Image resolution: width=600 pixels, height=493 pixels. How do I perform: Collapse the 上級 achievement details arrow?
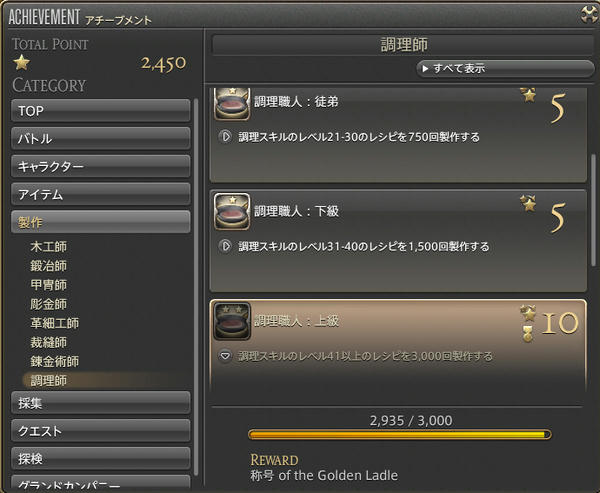pyautogui.click(x=225, y=356)
